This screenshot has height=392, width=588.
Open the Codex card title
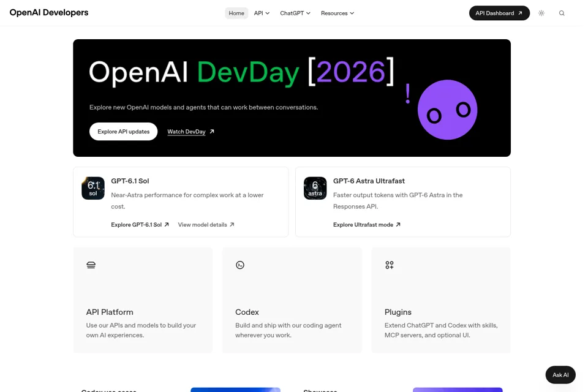point(247,312)
